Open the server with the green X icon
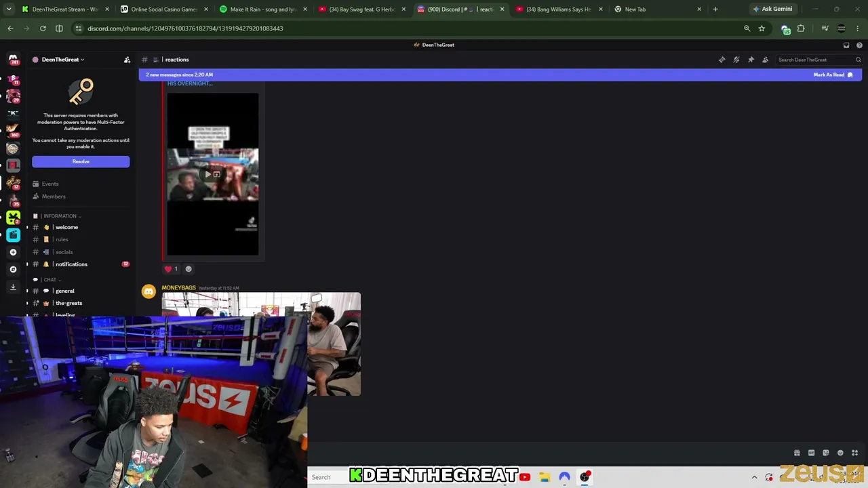Screen dimensions: 868x488 [x=13, y=218]
